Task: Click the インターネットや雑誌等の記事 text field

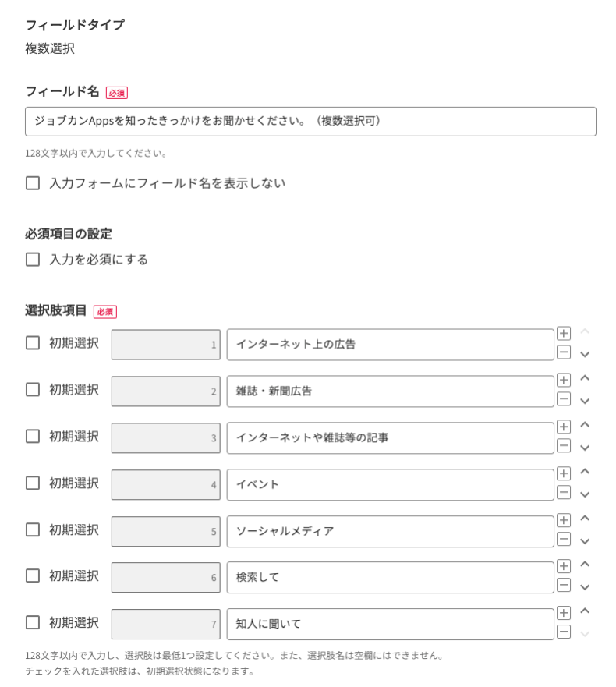Action: coord(390,438)
